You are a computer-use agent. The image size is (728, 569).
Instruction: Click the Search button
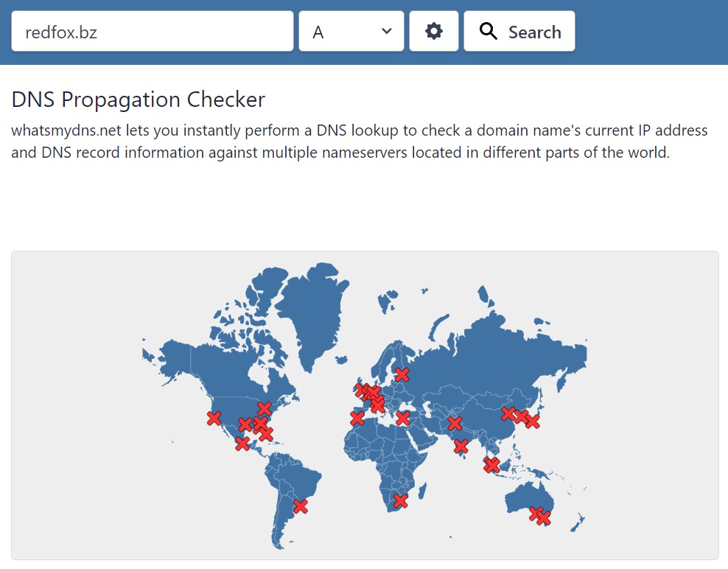pyautogui.click(x=519, y=31)
